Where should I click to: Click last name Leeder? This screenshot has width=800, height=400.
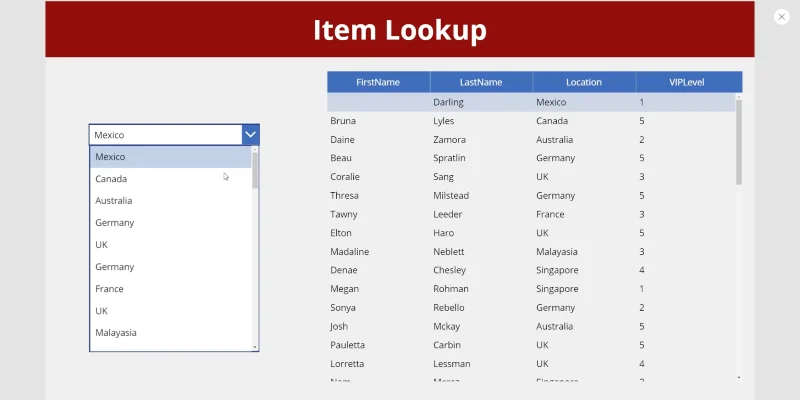447,214
